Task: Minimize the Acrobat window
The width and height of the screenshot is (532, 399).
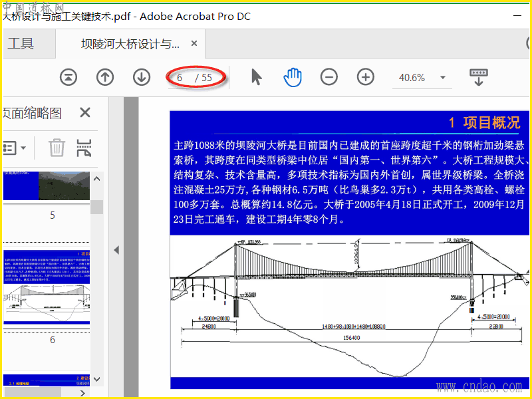Action: point(517,16)
